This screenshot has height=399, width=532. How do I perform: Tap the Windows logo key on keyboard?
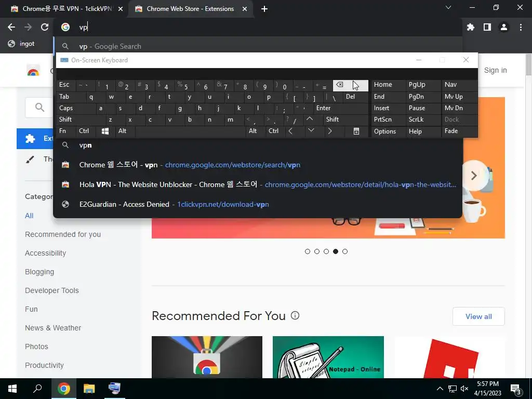coord(105,131)
